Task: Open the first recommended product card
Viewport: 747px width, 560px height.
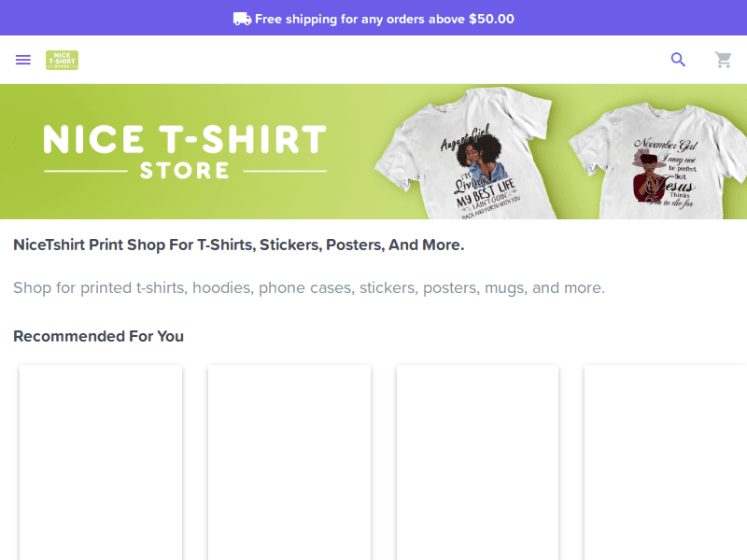Action: point(100,462)
